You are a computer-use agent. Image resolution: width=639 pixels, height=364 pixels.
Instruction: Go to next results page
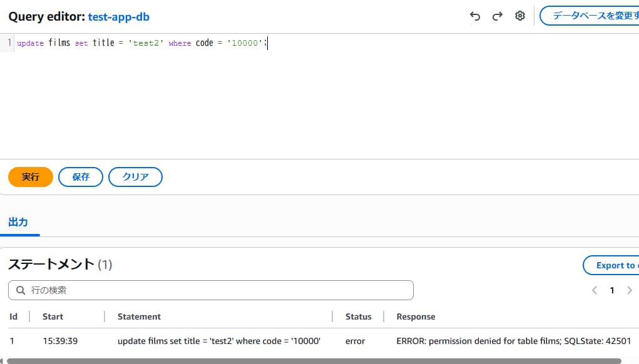coord(630,290)
